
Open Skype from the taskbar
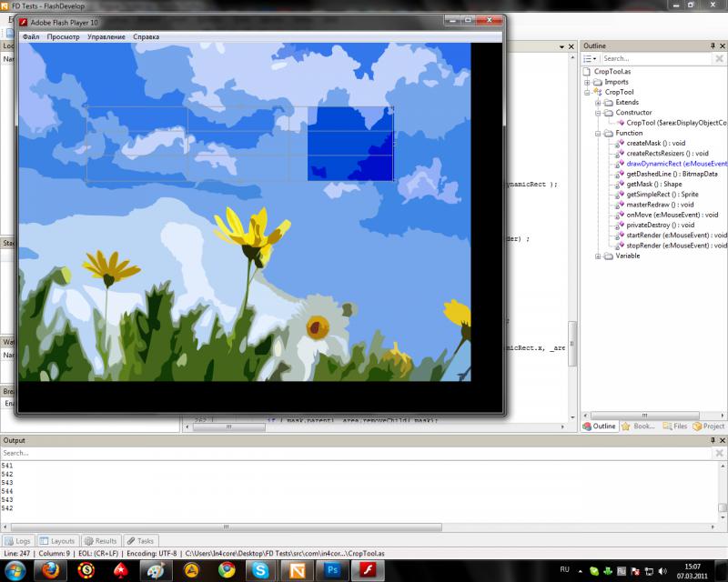[260, 571]
